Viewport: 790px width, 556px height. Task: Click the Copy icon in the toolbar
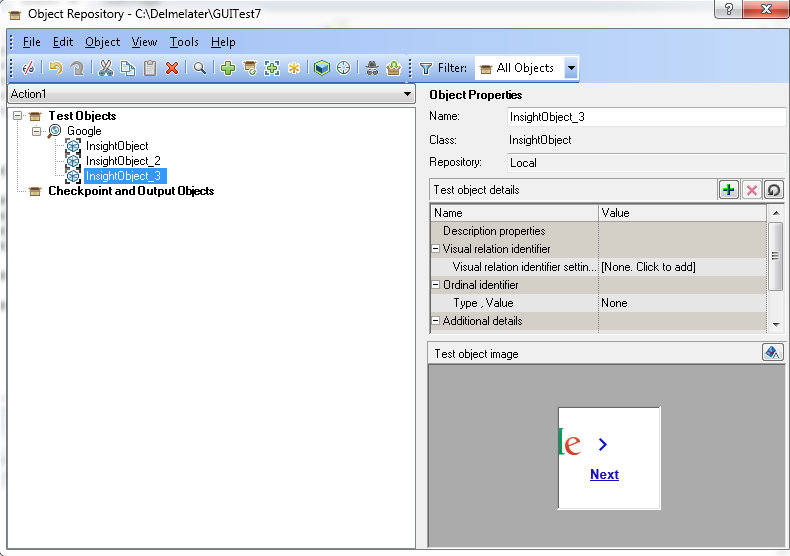point(127,68)
